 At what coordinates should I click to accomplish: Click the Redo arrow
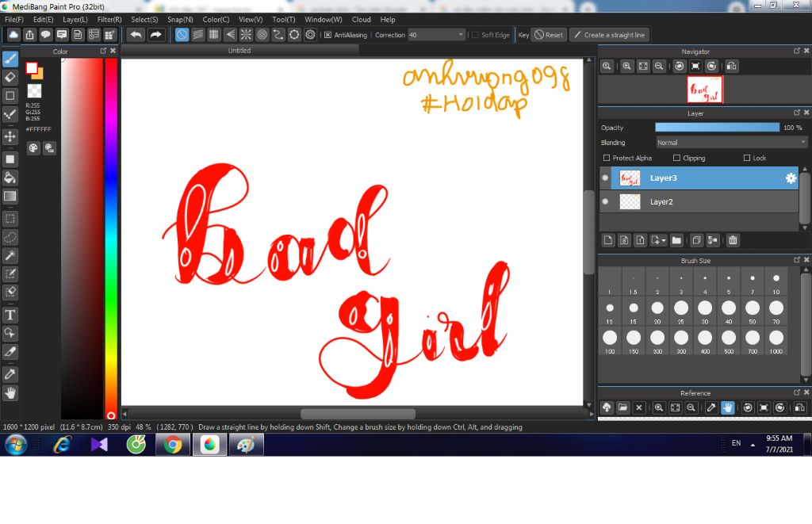point(155,35)
